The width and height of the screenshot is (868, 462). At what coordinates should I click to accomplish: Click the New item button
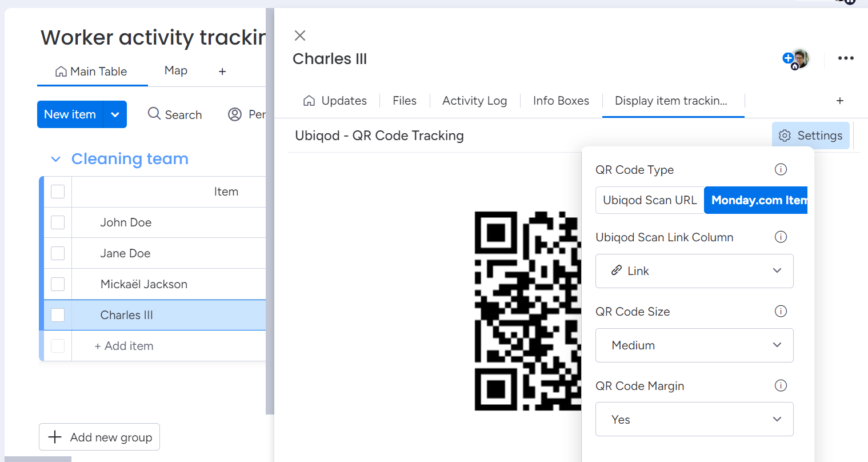70,114
